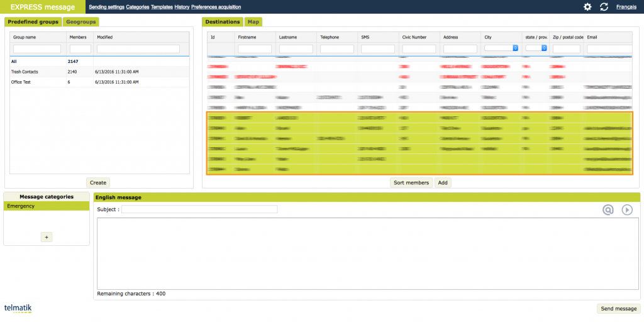Add a message category with plus button
Viewport: 644px width, 332px height.
click(x=47, y=237)
